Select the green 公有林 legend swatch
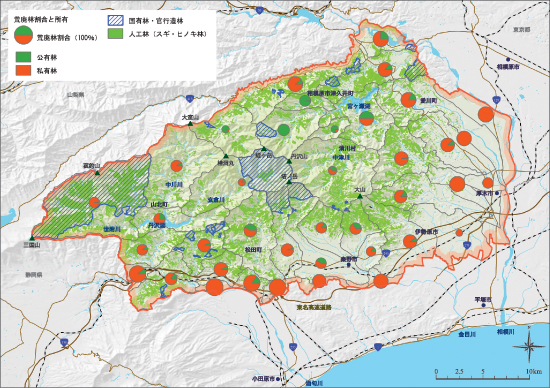550x388 pixels. coord(24,57)
